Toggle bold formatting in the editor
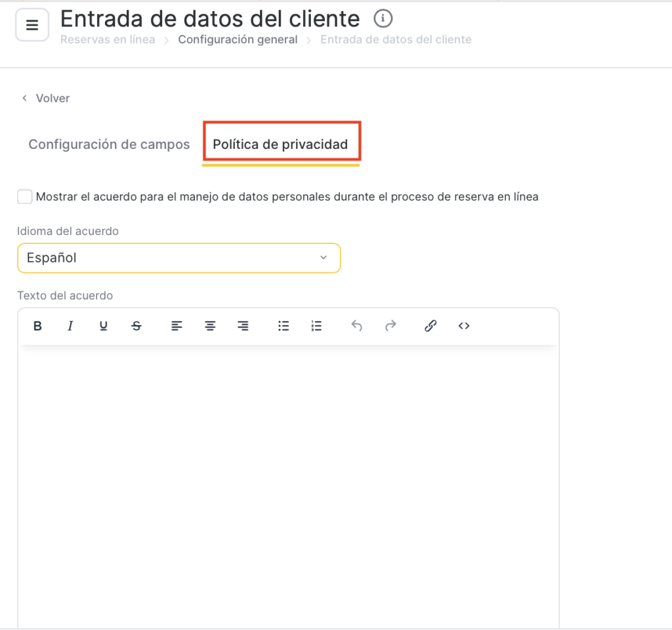Screen dimensions: 672x630 click(x=37, y=326)
